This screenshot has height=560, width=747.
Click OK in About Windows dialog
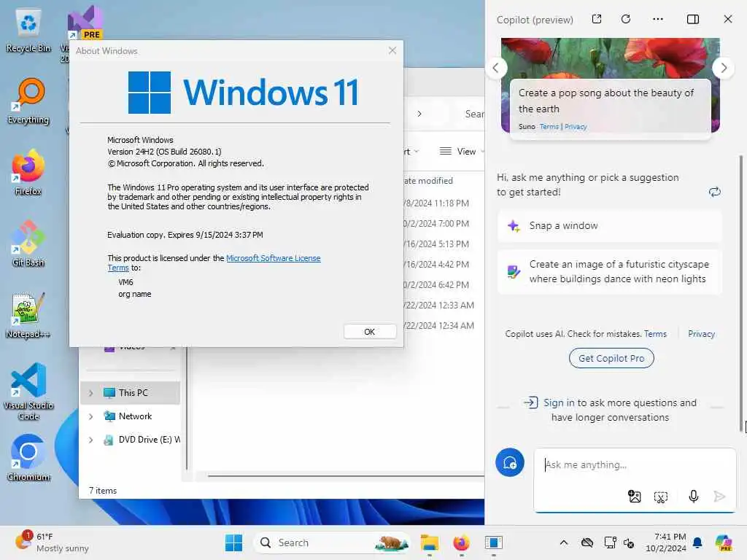click(x=370, y=332)
